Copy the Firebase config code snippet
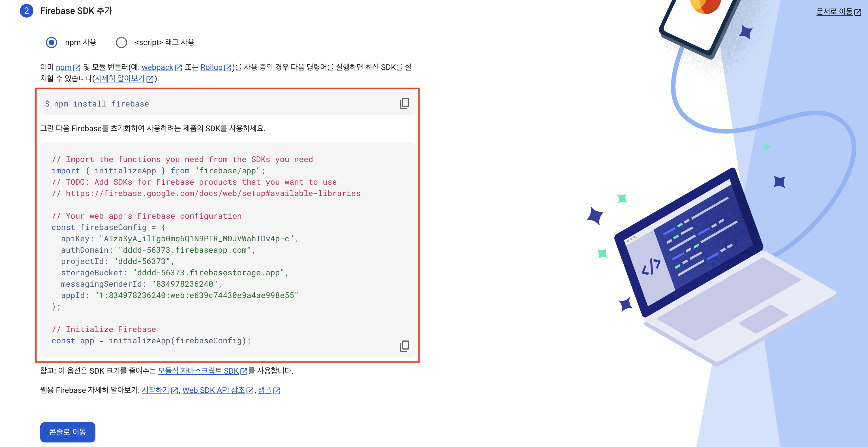 pyautogui.click(x=404, y=346)
